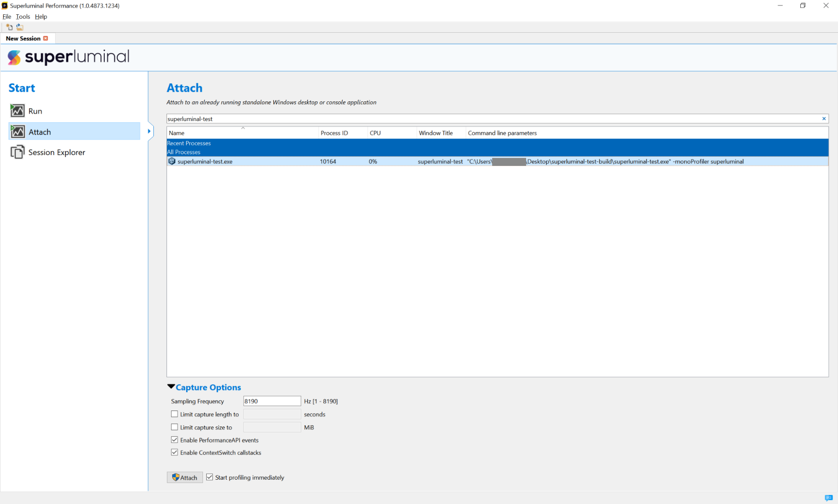The height and width of the screenshot is (504, 838).
Task: Click the Attach sidebar icon
Action: point(17,132)
